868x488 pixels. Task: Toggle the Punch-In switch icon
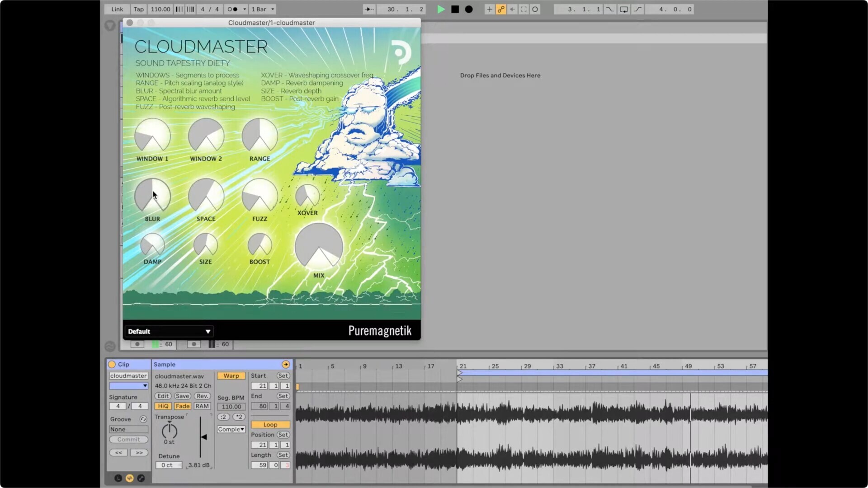coord(610,9)
